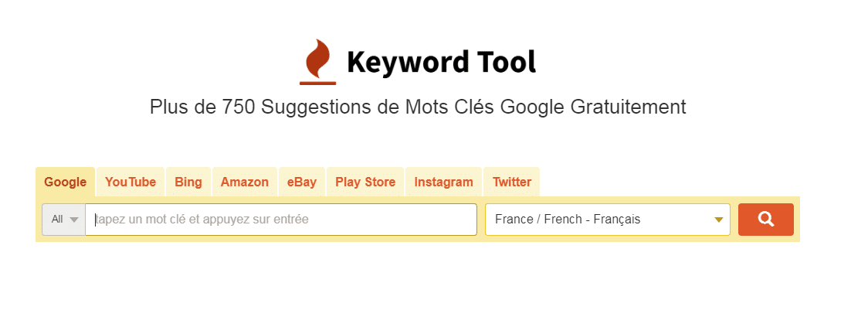
Task: Click the yellow bar below the search field
Action: pos(418,239)
